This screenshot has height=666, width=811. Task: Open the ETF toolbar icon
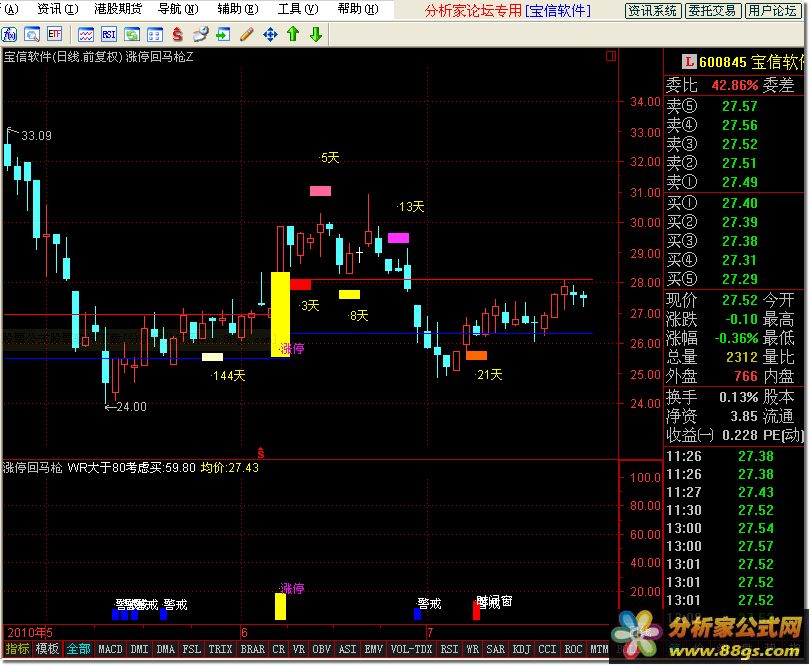[54, 35]
